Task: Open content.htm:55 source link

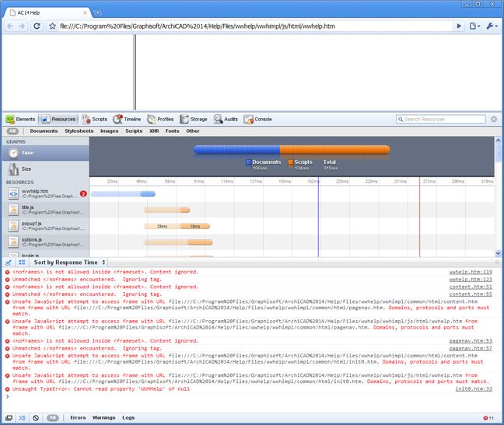Action: click(471, 294)
